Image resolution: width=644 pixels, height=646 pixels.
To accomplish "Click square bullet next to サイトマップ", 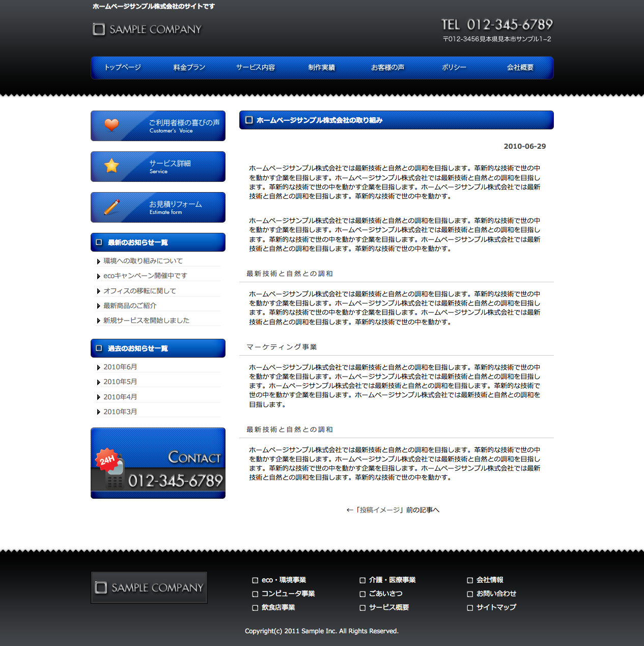I will pyautogui.click(x=470, y=608).
